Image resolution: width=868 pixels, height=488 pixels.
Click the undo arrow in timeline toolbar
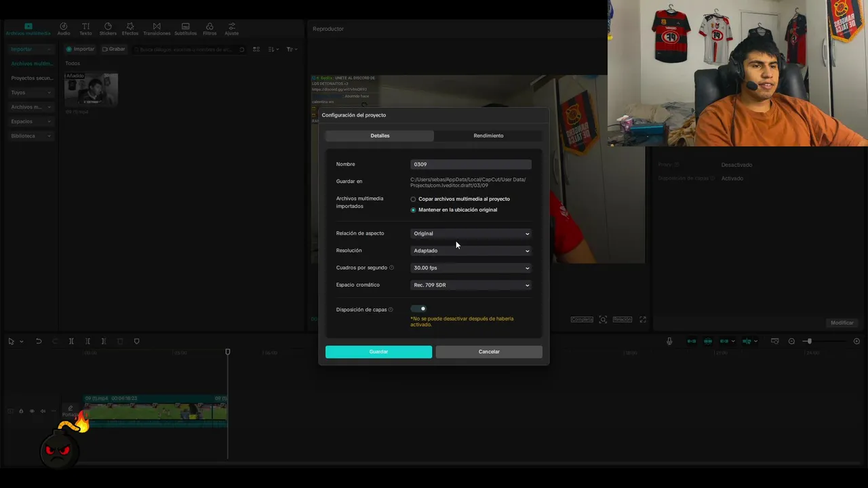pos(39,342)
